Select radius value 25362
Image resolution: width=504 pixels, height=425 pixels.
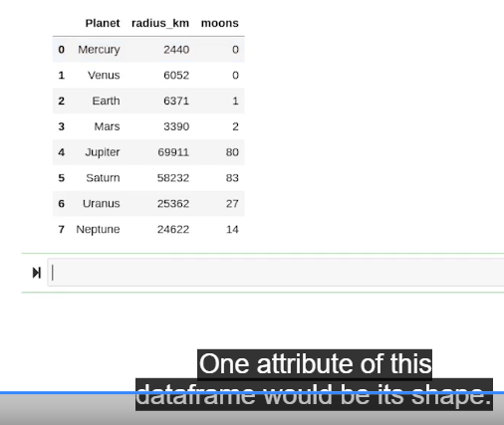pyautogui.click(x=173, y=204)
